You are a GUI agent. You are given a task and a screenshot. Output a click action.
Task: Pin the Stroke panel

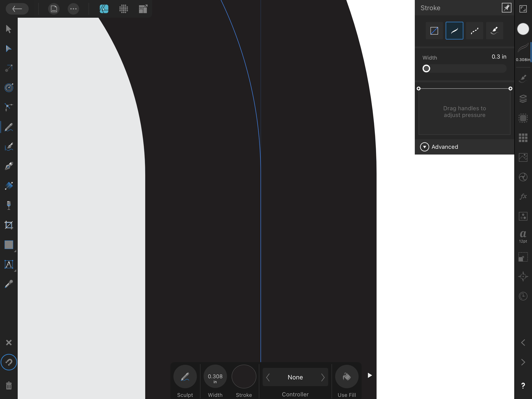(x=506, y=8)
